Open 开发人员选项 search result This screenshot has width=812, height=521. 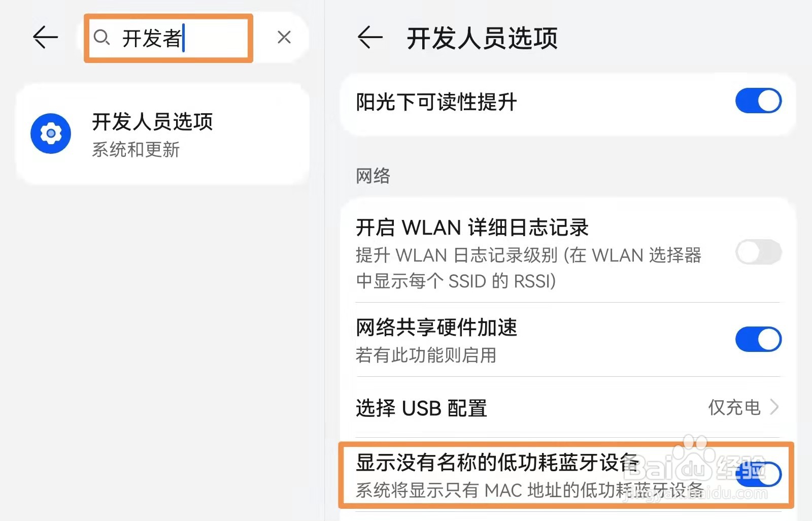coord(162,134)
